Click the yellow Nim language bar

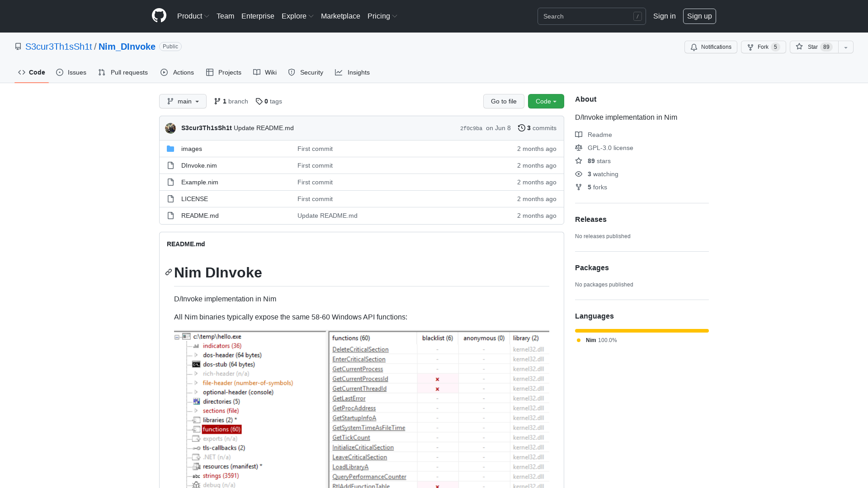(x=642, y=330)
